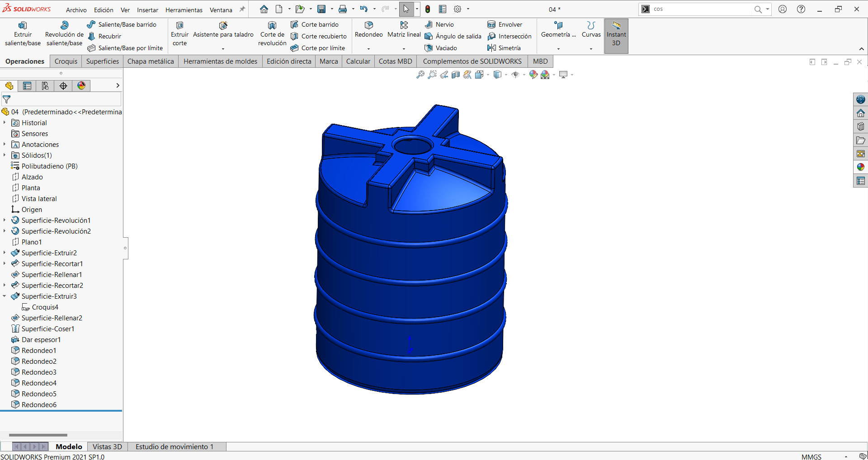Click the Curvas tool
Viewport: 868px width, 460px height.
(591, 30)
